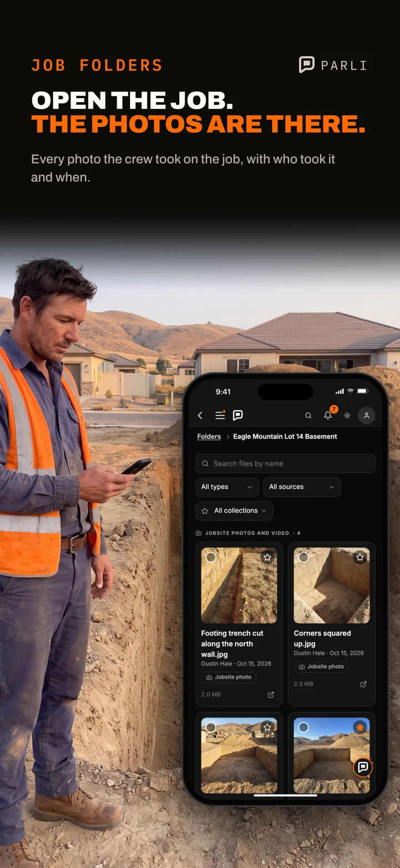This screenshot has width=400, height=868.
Task: Select the orange-starred photo's circle checkbox
Action: point(303,727)
